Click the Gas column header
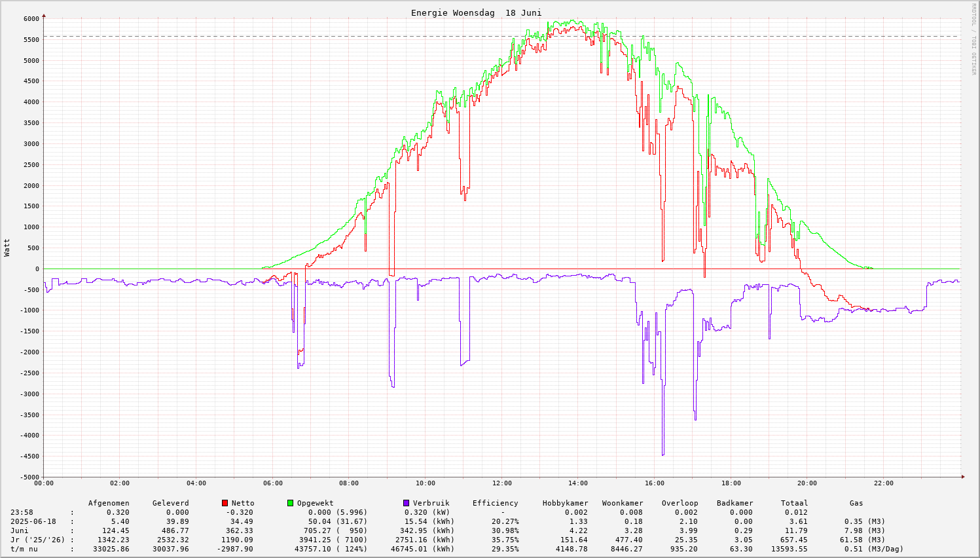 (856, 503)
